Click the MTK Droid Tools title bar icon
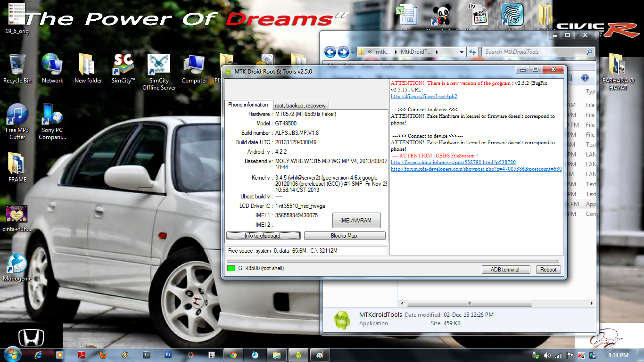 [x=228, y=72]
